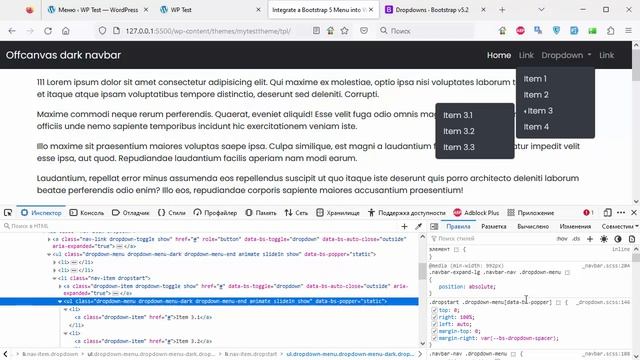Click Item 1 in the dropdown

(535, 79)
